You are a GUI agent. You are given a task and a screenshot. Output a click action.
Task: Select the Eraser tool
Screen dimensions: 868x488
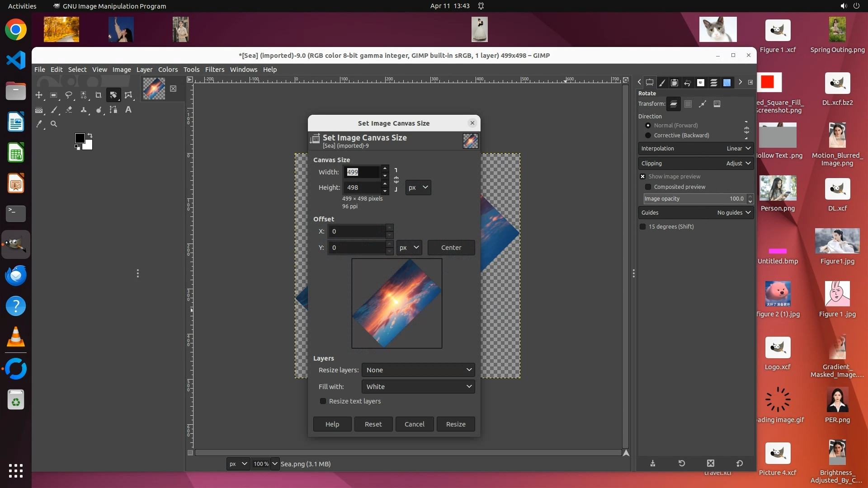pyautogui.click(x=69, y=110)
